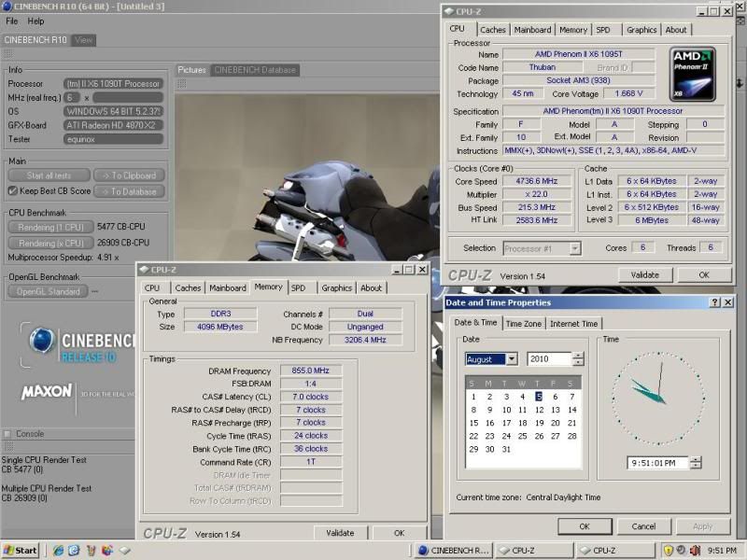Click the To Clipboard button

point(129,175)
